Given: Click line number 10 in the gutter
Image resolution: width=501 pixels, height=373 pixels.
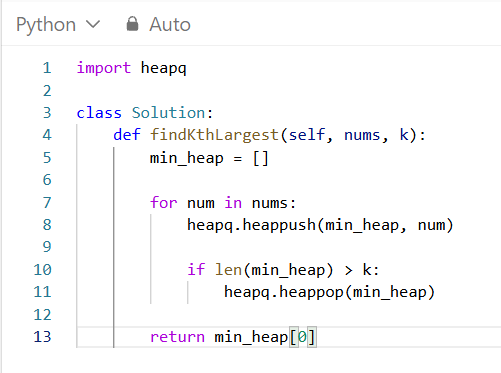Looking at the screenshot, I should (42, 270).
